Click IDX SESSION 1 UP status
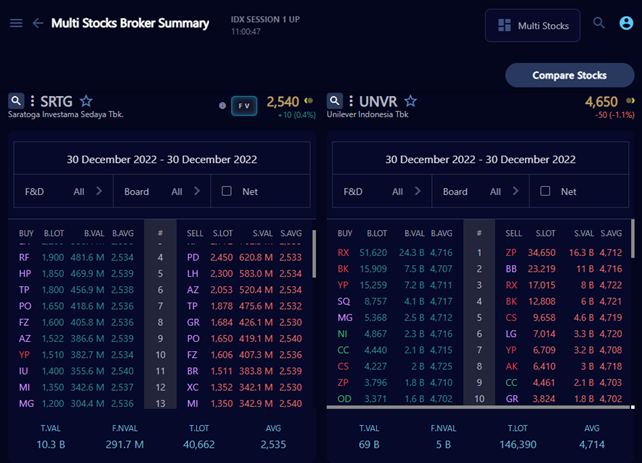The height and width of the screenshot is (463, 642). point(265,19)
